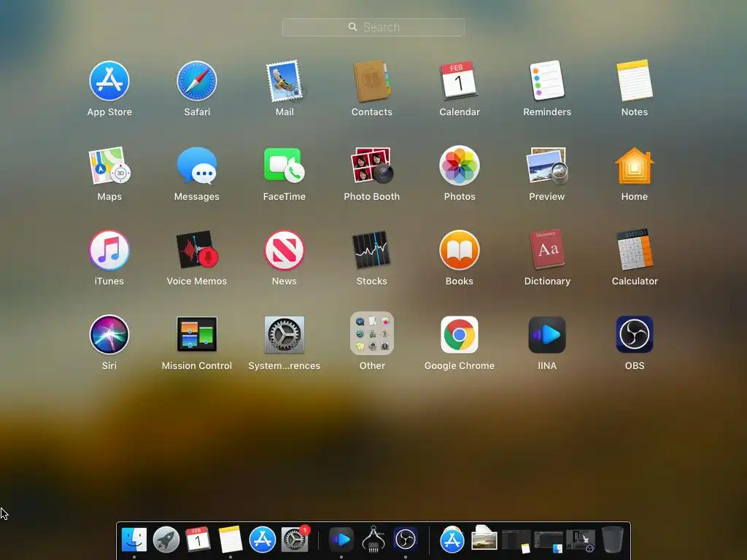747x560 pixels.
Task: Launch FaceTime
Action: tap(285, 165)
